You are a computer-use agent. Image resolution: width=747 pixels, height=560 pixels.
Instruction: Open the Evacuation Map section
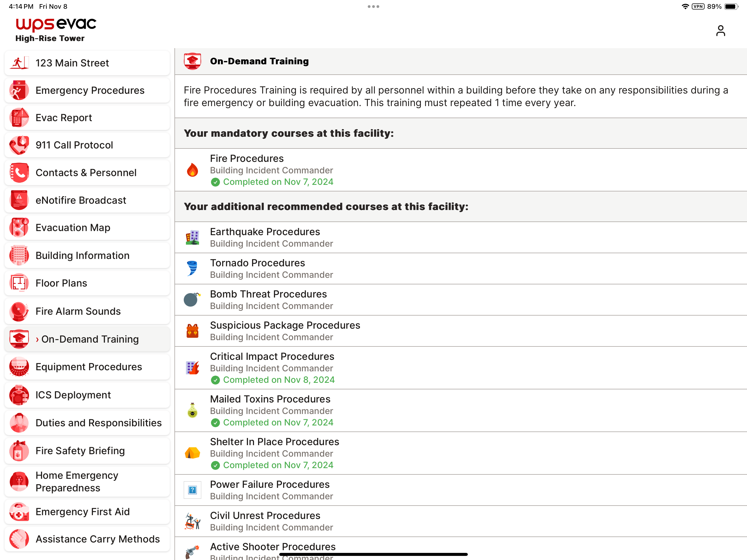coord(87,228)
